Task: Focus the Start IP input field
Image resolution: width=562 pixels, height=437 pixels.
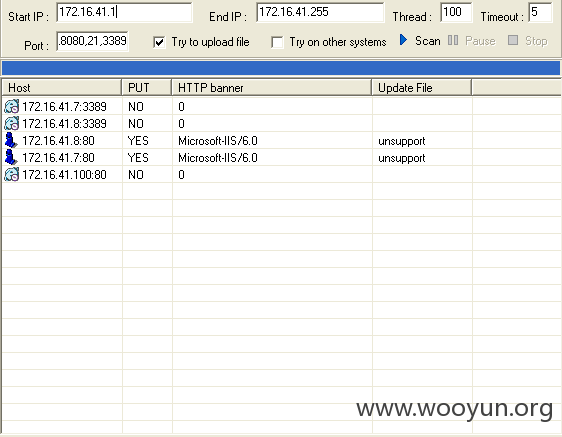Action: tap(124, 13)
